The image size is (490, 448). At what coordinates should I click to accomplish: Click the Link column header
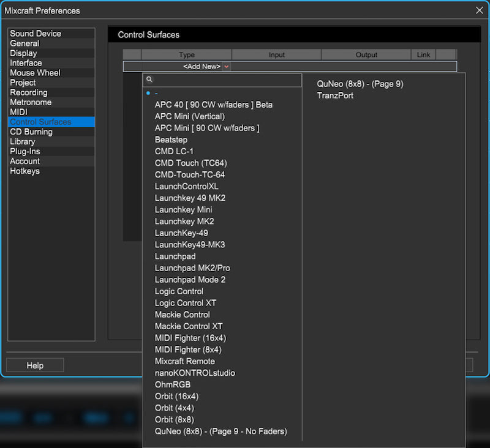[423, 54]
